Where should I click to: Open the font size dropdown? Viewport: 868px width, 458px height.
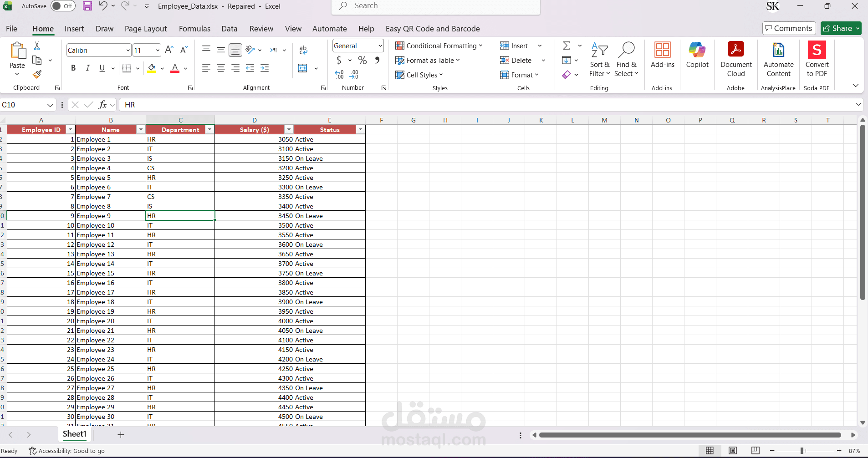158,50
